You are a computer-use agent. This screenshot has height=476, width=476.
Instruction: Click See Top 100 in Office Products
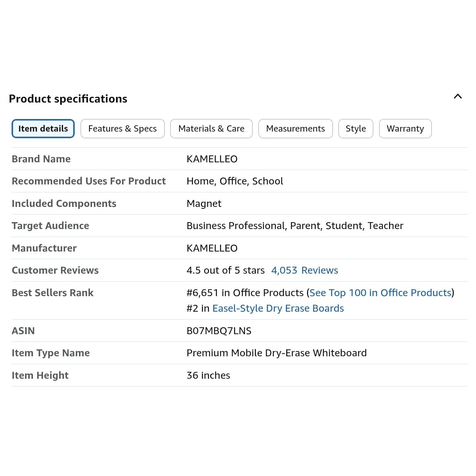point(380,293)
